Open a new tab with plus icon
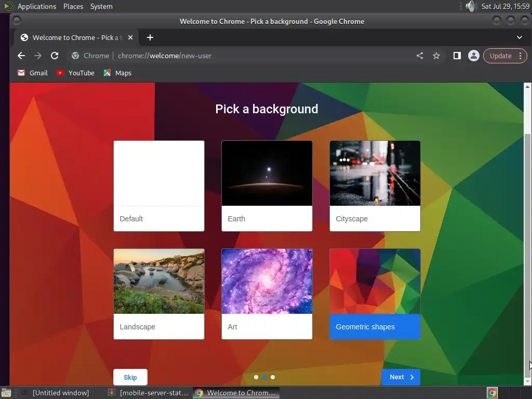This screenshot has width=532, height=399. coord(150,37)
